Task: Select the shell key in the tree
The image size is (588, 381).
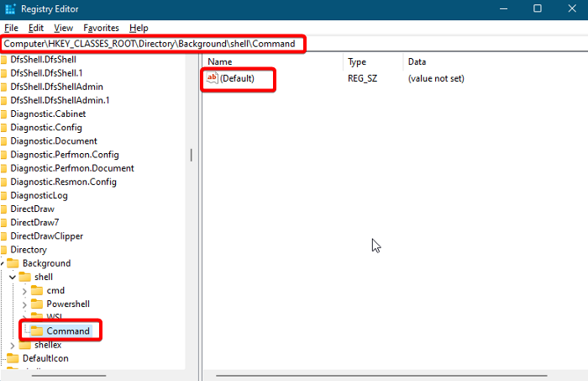Action: tap(44, 277)
